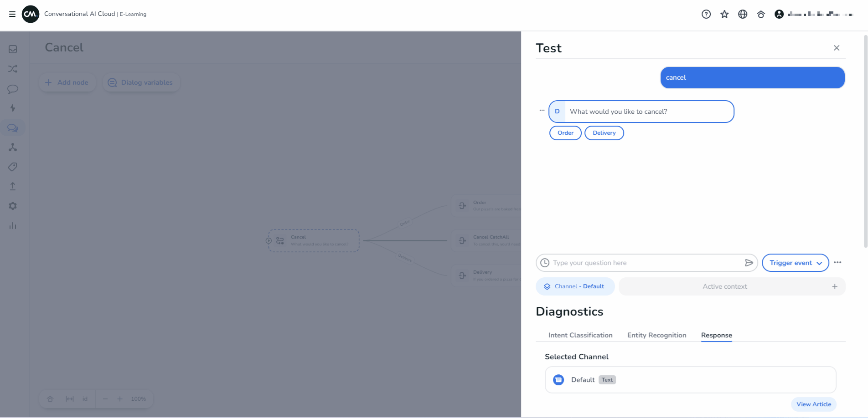Screen dimensions: 868x418
Task: Click the favorites star icon
Action: pyautogui.click(x=724, y=14)
